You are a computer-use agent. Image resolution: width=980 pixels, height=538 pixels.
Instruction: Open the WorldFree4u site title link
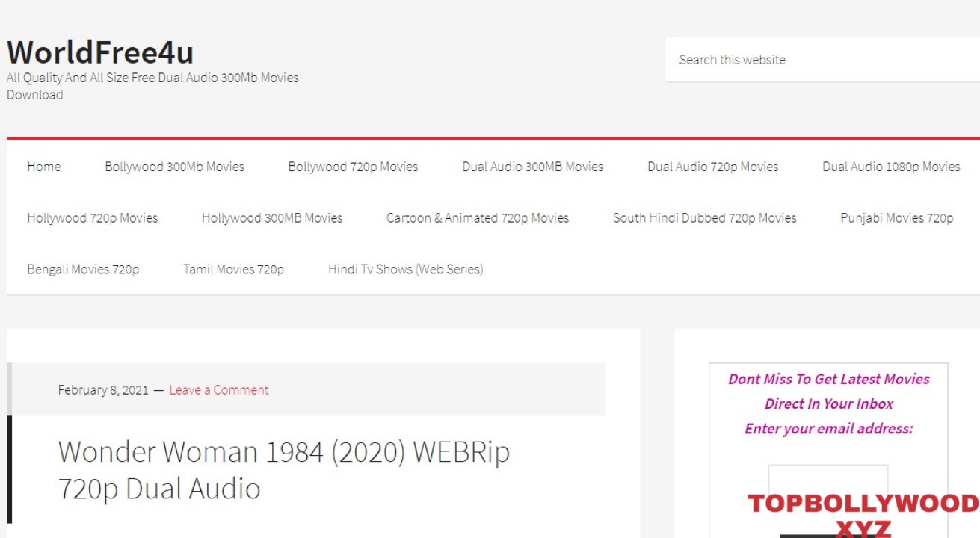pos(100,52)
